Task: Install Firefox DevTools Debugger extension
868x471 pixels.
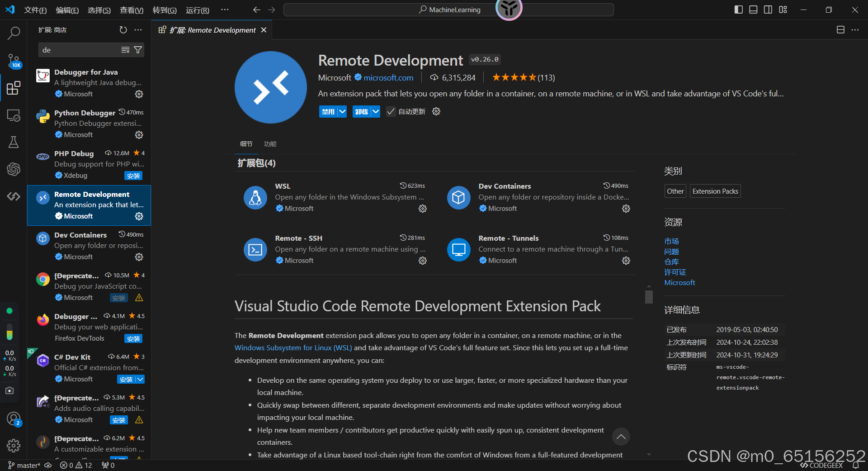Action: (x=133, y=338)
